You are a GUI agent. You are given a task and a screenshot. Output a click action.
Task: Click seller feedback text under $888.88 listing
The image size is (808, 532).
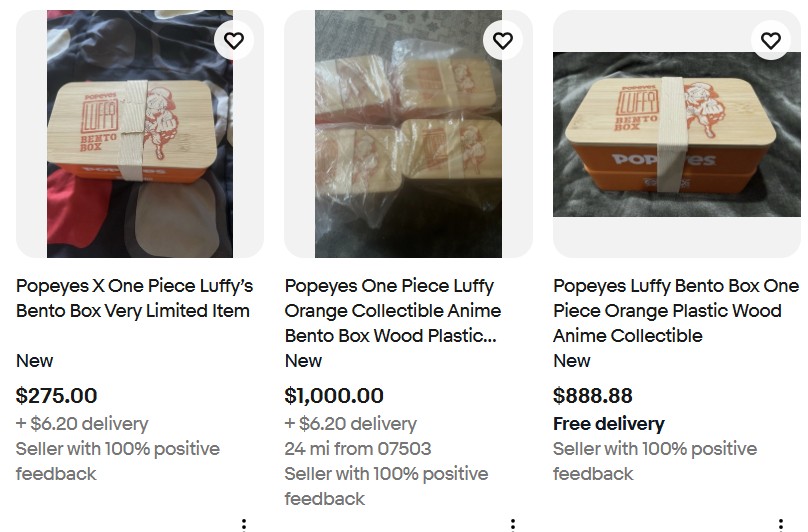[655, 461]
